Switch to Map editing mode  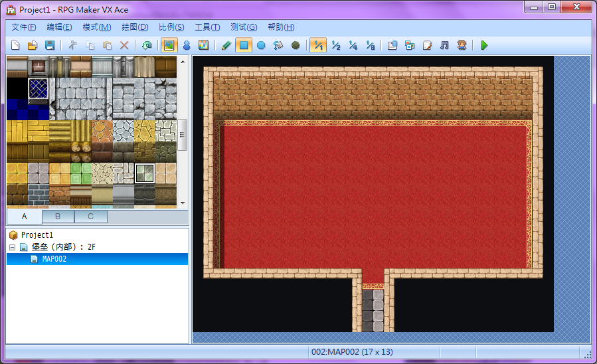(x=169, y=45)
